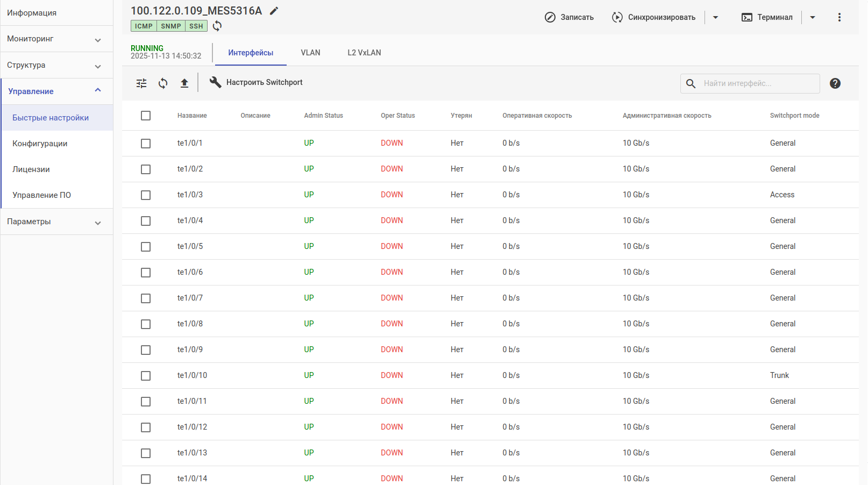Open the help question mark icon

pos(835,83)
